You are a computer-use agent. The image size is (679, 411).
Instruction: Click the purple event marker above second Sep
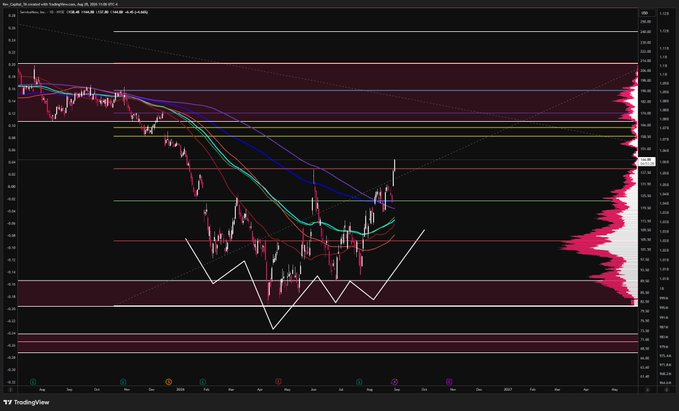(394, 382)
